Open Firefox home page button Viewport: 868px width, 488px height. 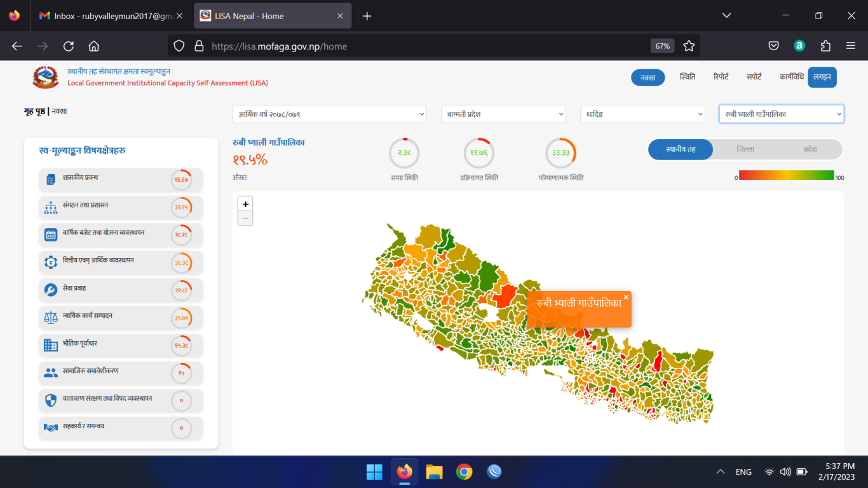tap(94, 46)
